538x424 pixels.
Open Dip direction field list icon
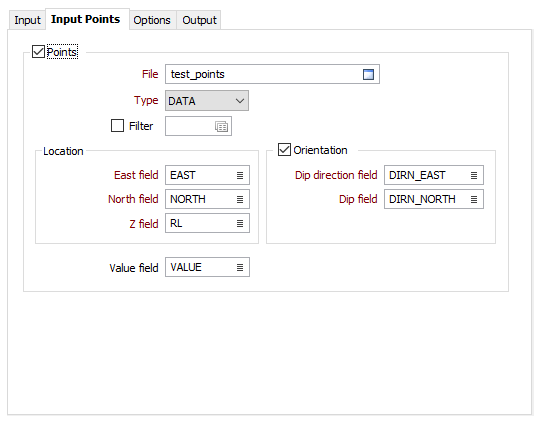(474, 175)
